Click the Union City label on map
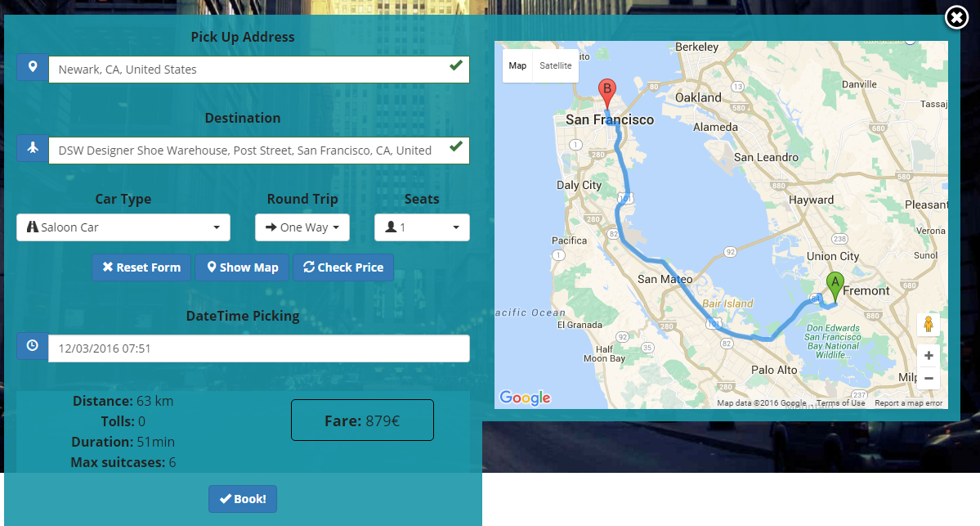980x526 pixels. [833, 256]
